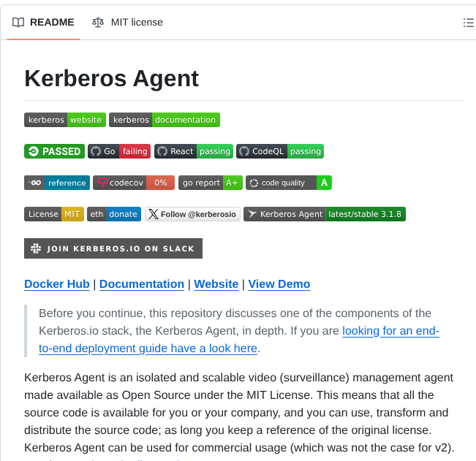Image resolution: width=476 pixels, height=461 pixels.
Task: Open the Website link
Action: click(216, 284)
